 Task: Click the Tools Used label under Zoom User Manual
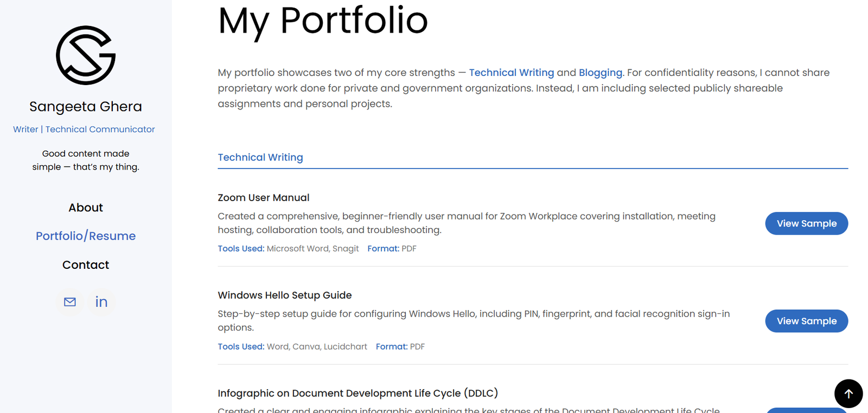click(x=241, y=249)
